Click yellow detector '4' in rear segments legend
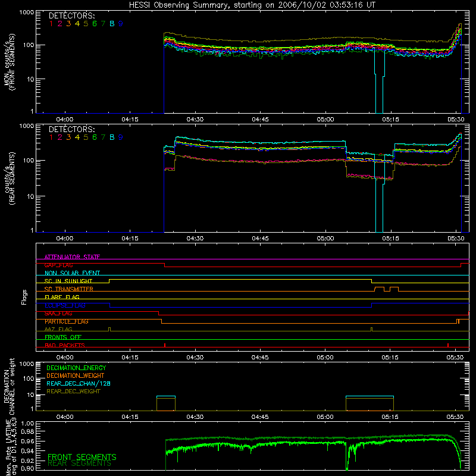The width and height of the screenshot is (476, 476). [77, 137]
